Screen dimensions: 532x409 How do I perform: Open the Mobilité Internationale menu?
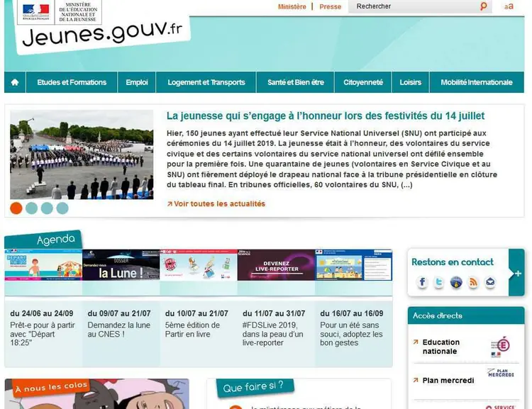click(476, 82)
